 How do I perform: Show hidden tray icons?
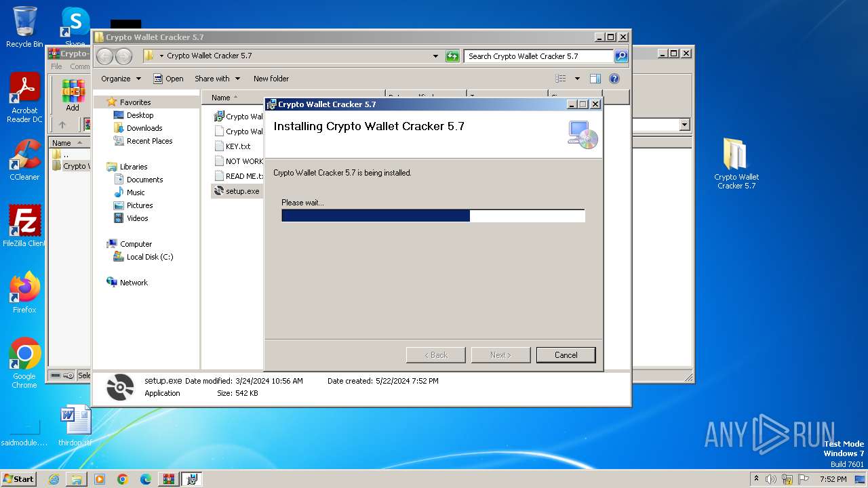(x=755, y=479)
